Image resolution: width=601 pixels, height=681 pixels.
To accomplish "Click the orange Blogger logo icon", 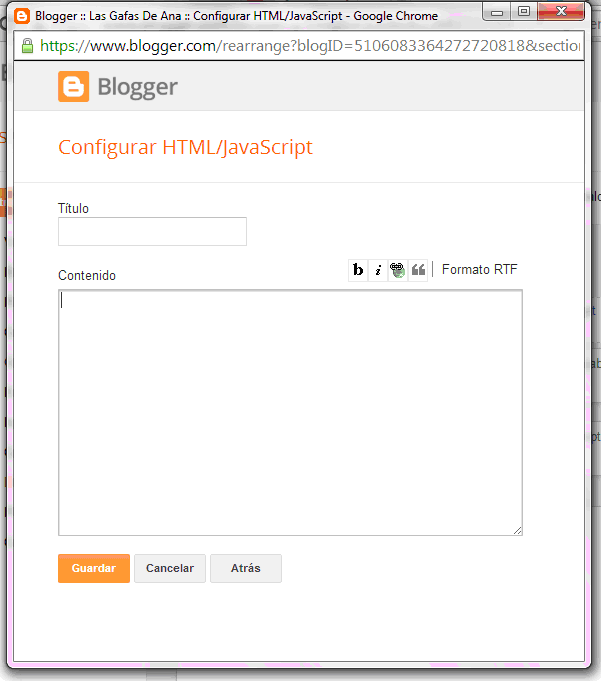I will pos(73,86).
